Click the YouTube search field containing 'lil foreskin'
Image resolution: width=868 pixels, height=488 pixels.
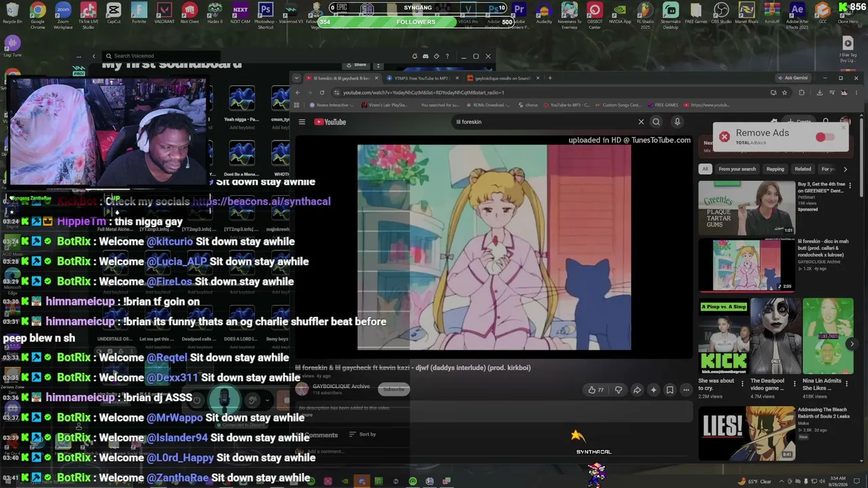coord(546,122)
